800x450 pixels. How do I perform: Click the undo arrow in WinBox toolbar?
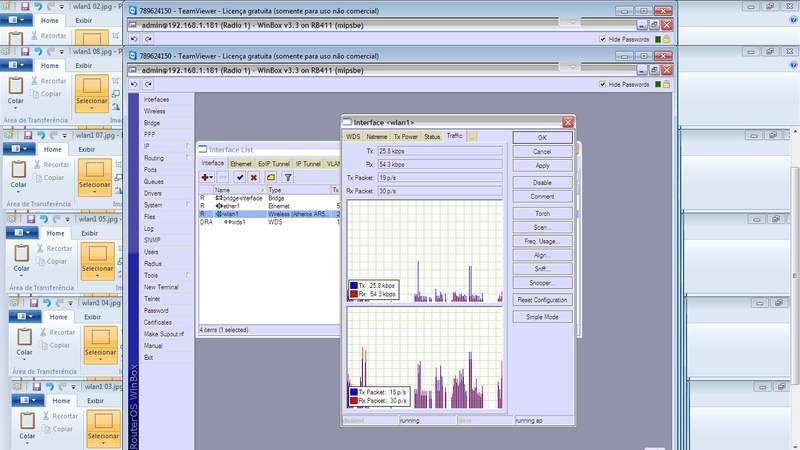coord(135,85)
